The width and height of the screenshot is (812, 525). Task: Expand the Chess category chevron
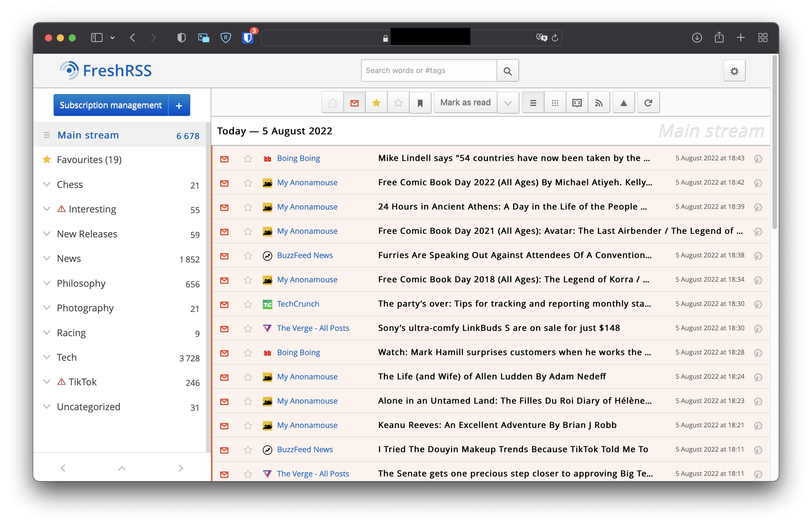[x=47, y=184]
